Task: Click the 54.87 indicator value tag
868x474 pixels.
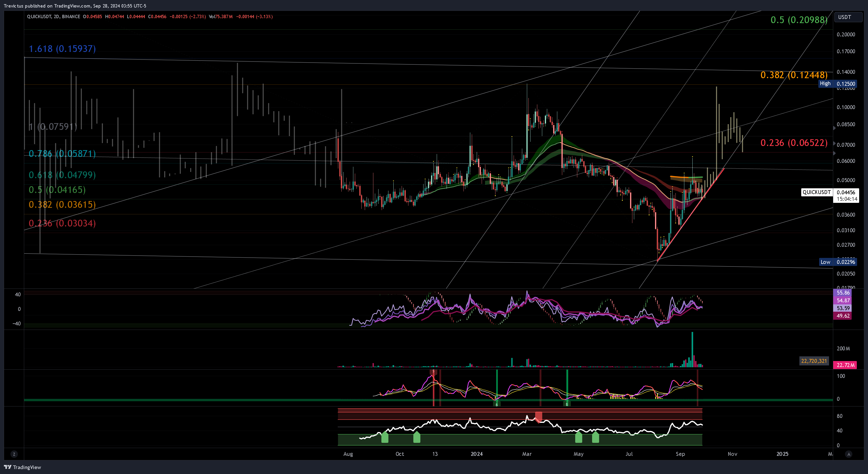Action: 843,301
